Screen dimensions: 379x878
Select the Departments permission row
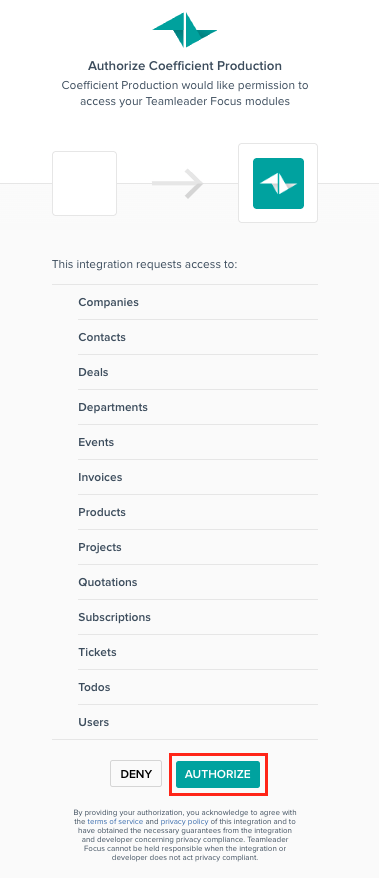pos(198,407)
